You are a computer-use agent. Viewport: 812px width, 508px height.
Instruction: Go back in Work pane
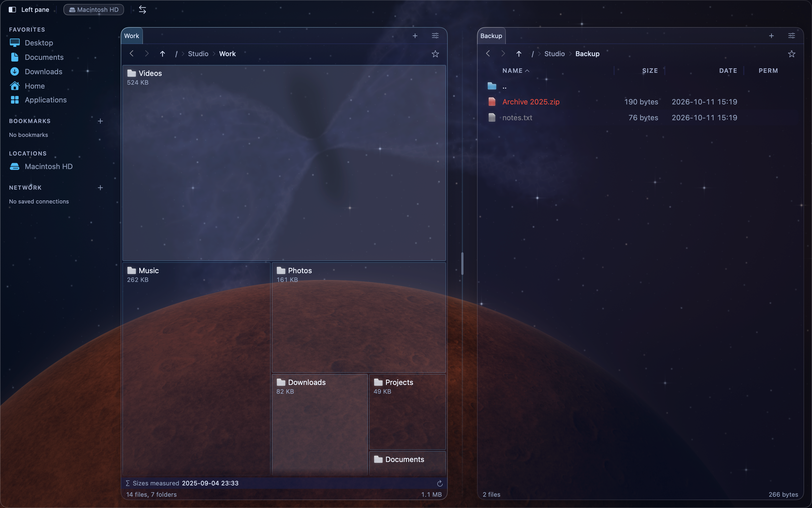pos(132,53)
